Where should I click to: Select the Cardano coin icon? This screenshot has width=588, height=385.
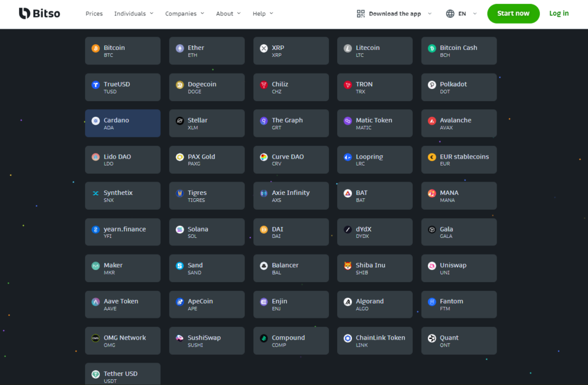coord(96,121)
